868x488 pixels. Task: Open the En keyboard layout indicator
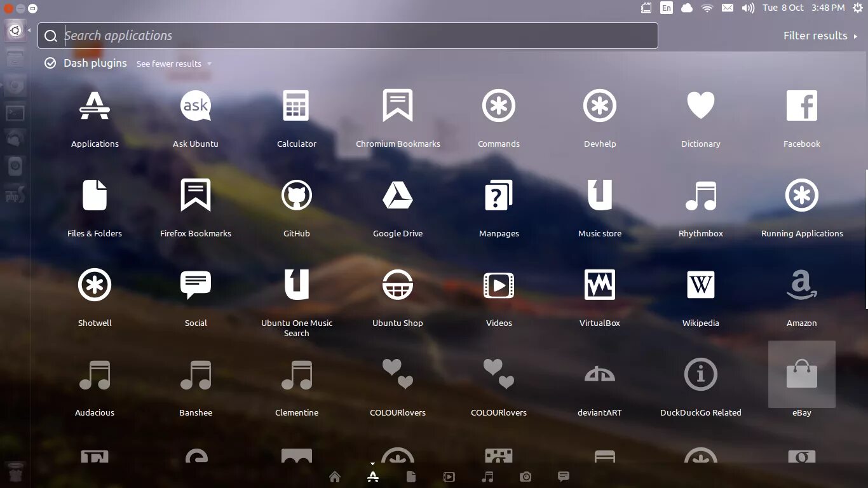tap(667, 8)
